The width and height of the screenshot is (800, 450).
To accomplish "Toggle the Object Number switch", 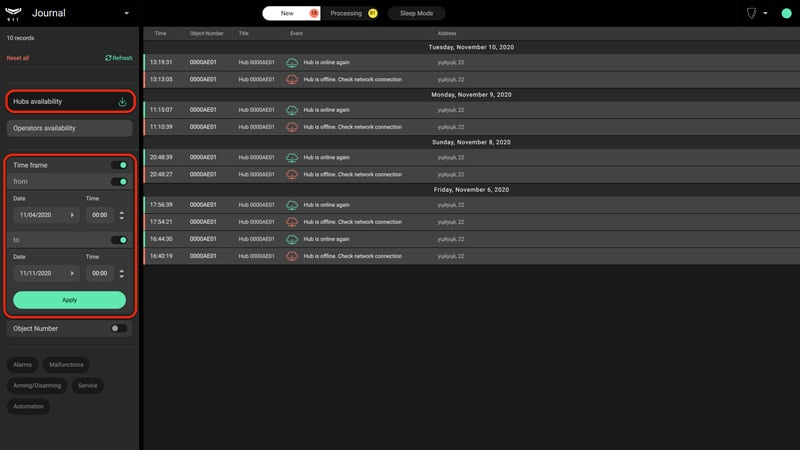I will (x=119, y=329).
